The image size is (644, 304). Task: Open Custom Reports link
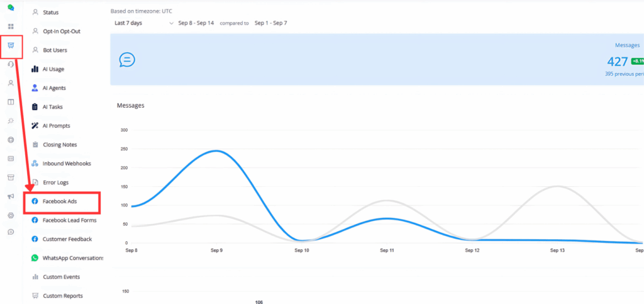(x=62, y=296)
